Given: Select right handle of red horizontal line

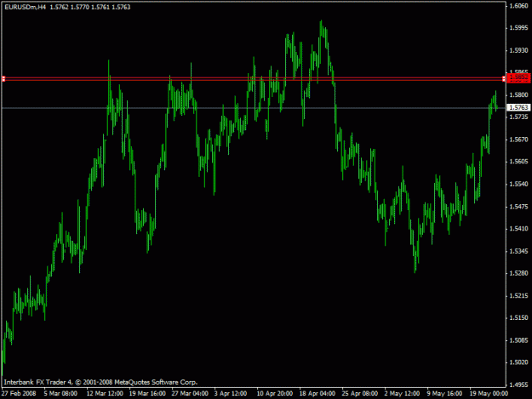Looking at the screenshot, I should [x=504, y=78].
